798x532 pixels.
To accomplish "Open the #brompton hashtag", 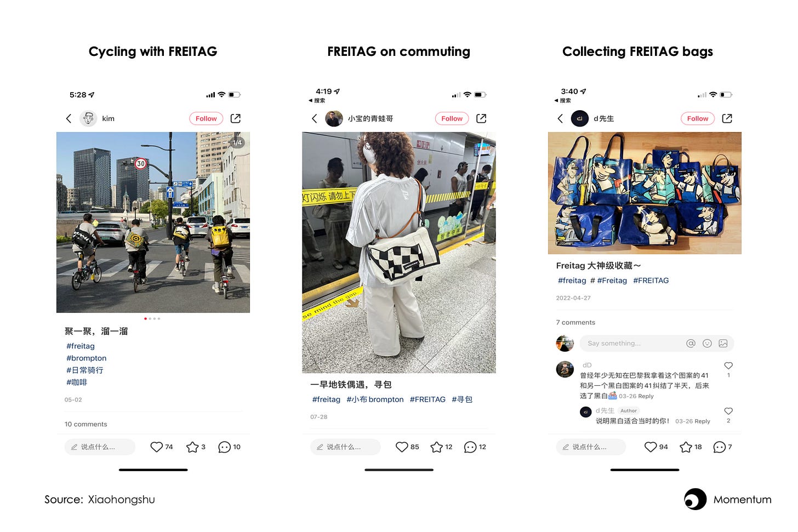I will pyautogui.click(x=87, y=358).
